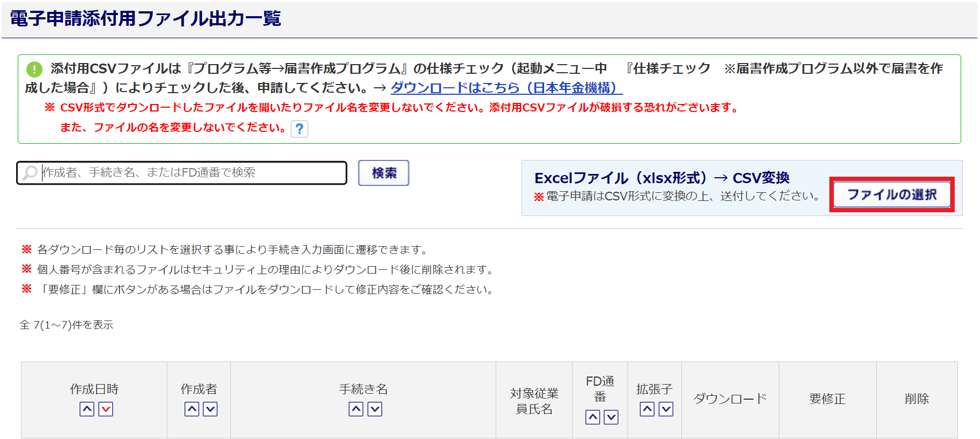Click the green exclamation info icon
Image resolution: width=980 pixels, height=439 pixels.
[x=34, y=69]
